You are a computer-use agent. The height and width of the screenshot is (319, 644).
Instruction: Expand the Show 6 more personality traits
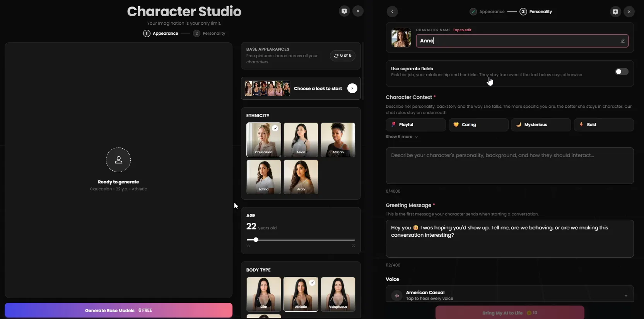(x=401, y=137)
